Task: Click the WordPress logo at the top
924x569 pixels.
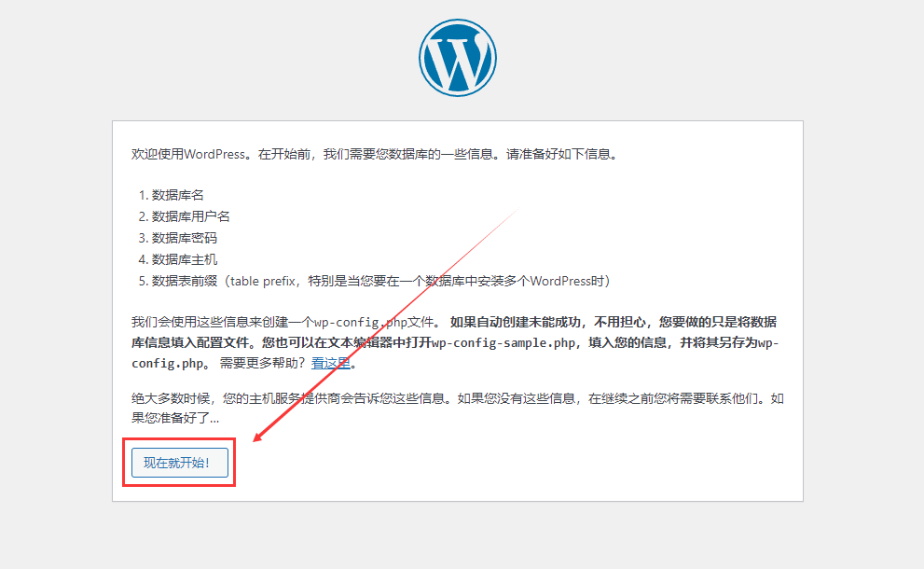Action: click(x=457, y=58)
